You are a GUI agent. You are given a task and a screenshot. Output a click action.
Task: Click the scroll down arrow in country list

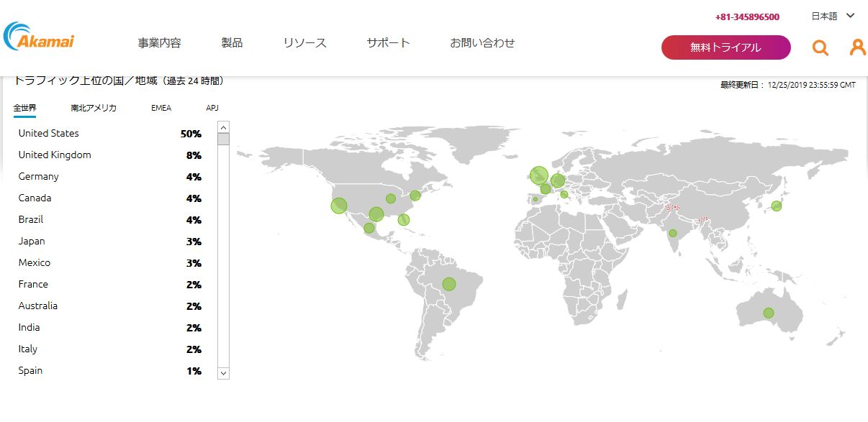coord(223,373)
